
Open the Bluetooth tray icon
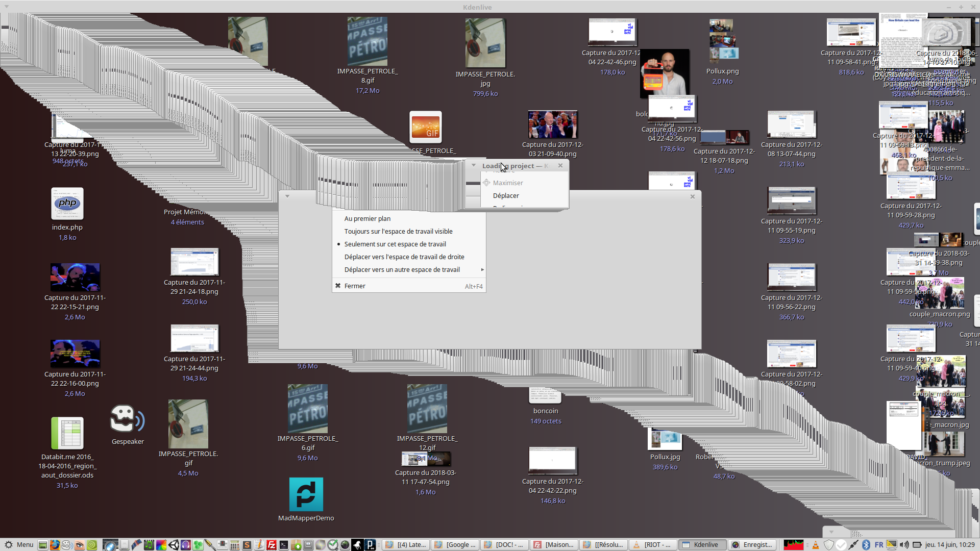pyautogui.click(x=866, y=545)
